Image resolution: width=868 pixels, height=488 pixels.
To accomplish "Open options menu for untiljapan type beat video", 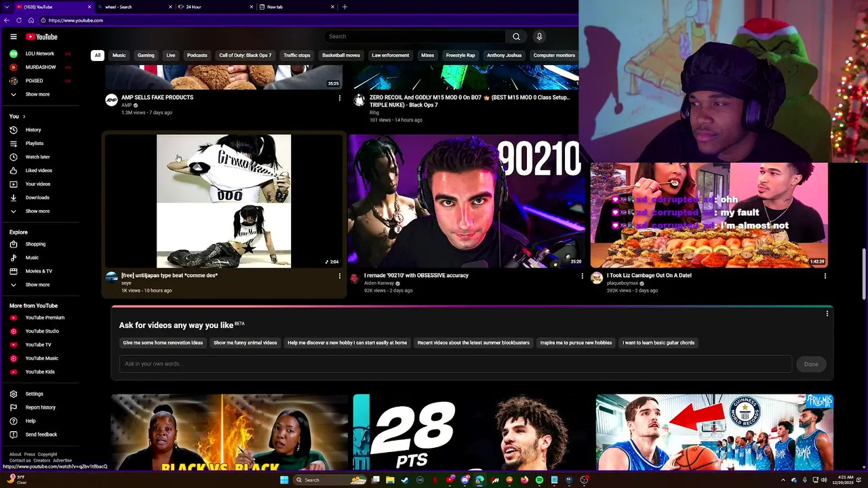I will (340, 276).
